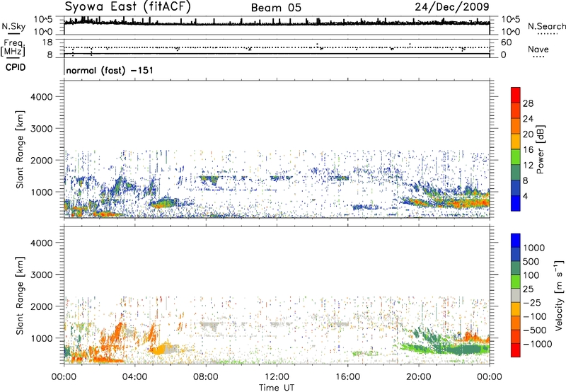Screen dimensions: 566x392
Task: Click the '3000' tick on the velocity panel
Action: (41, 275)
